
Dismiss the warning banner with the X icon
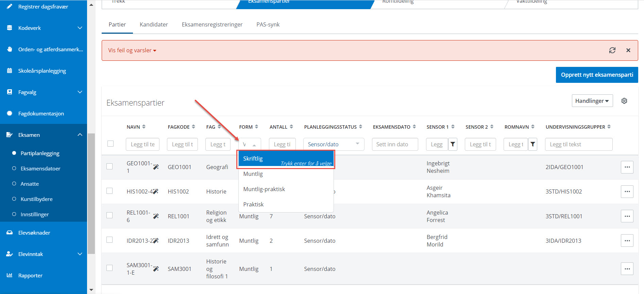[628, 50]
